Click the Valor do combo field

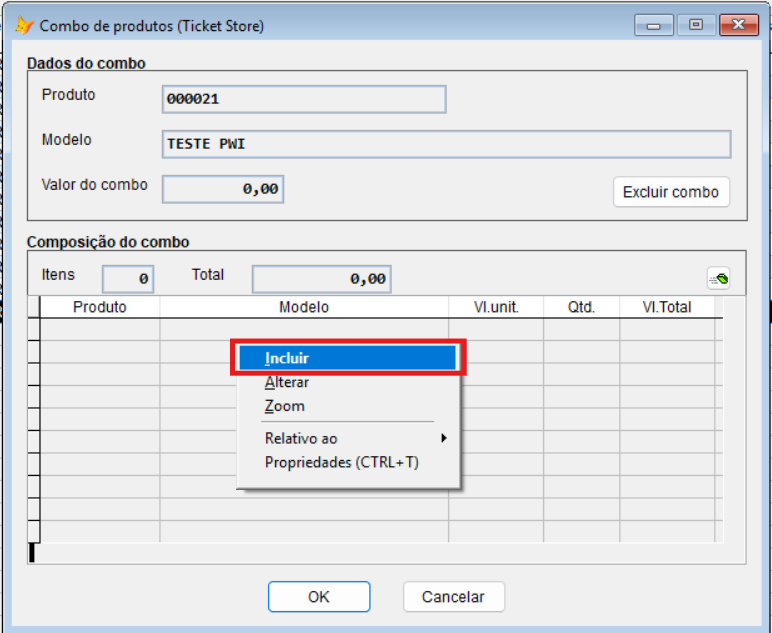(223, 189)
